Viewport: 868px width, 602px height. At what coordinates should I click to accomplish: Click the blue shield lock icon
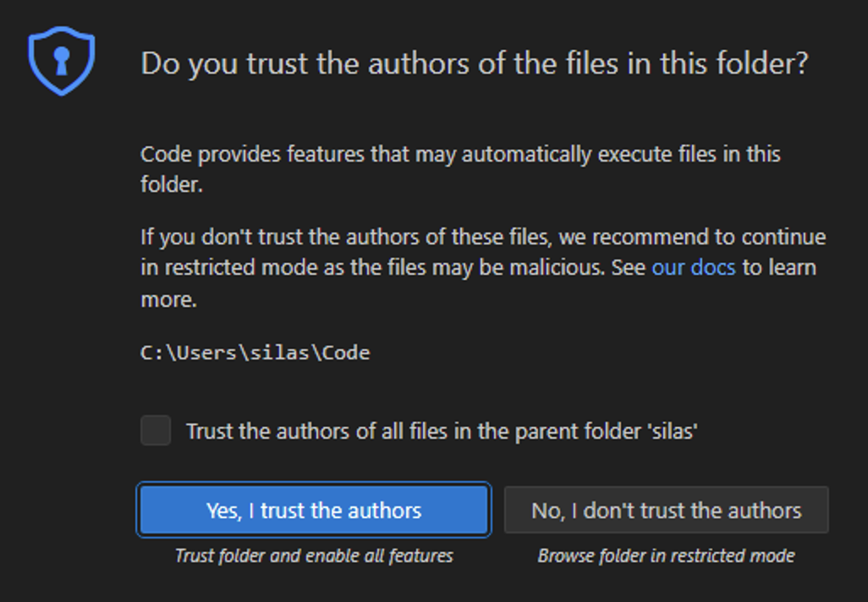coord(61,60)
